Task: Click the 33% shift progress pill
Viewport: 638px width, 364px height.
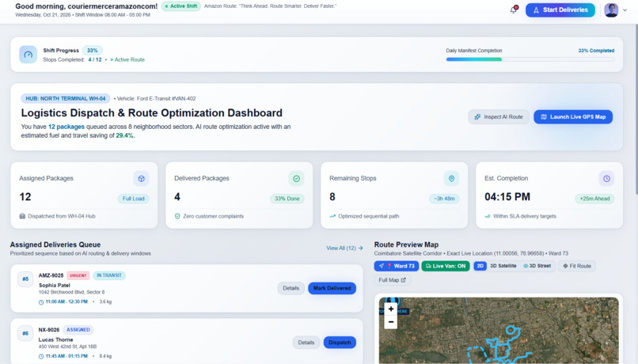Action: click(x=93, y=51)
